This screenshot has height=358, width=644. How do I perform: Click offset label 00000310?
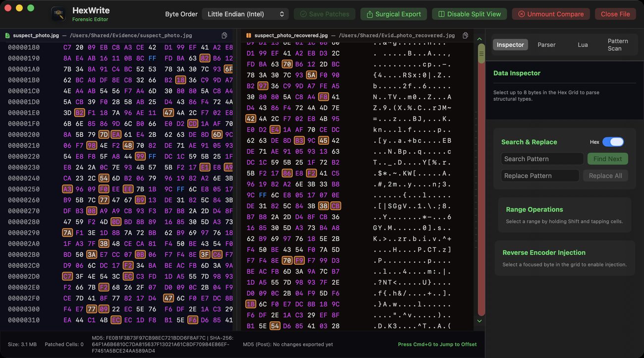[x=24, y=320]
